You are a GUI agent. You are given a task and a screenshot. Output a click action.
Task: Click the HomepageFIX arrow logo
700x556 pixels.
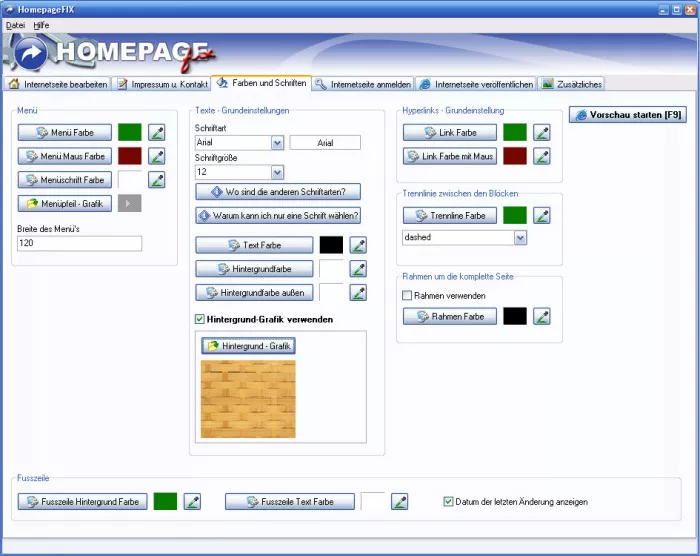[x=31, y=54]
